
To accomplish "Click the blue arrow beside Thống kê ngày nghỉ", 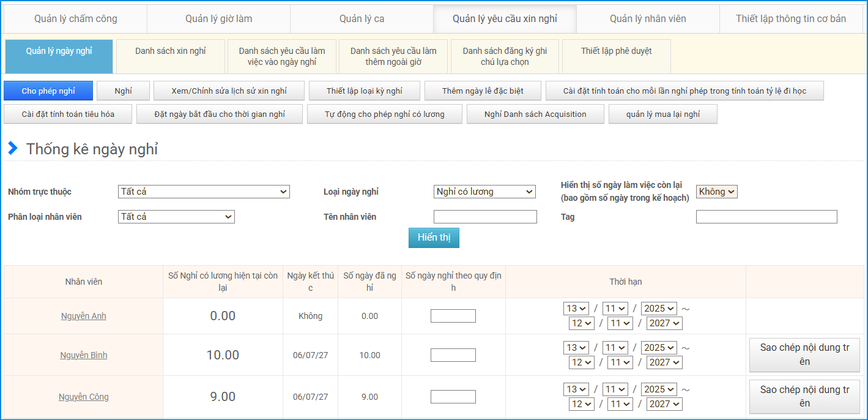I will 12,148.
